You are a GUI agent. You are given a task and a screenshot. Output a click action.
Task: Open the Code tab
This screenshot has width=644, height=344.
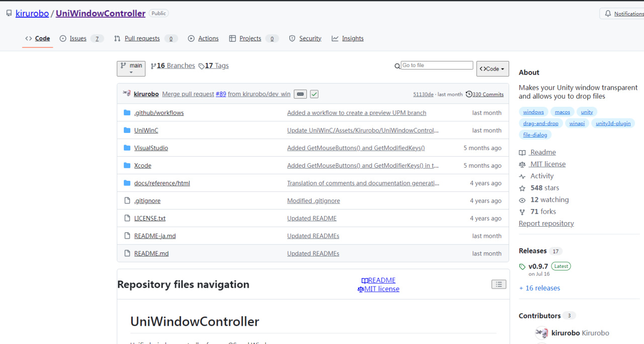(x=38, y=38)
